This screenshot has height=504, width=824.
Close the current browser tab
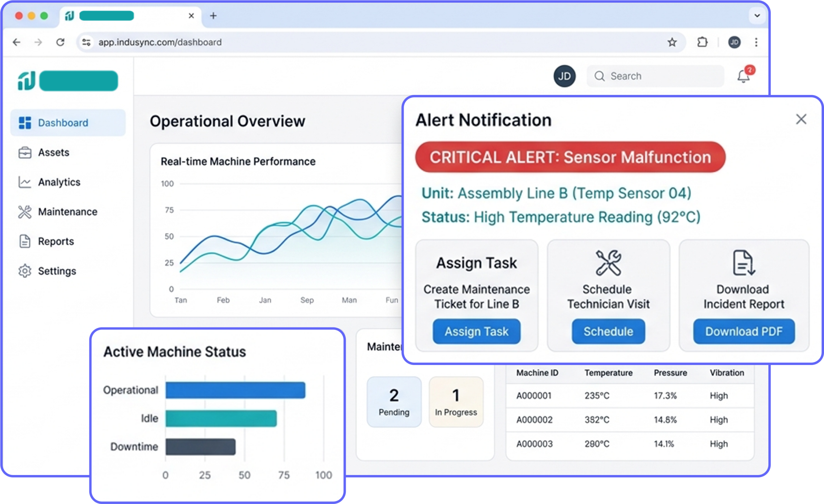point(191,15)
